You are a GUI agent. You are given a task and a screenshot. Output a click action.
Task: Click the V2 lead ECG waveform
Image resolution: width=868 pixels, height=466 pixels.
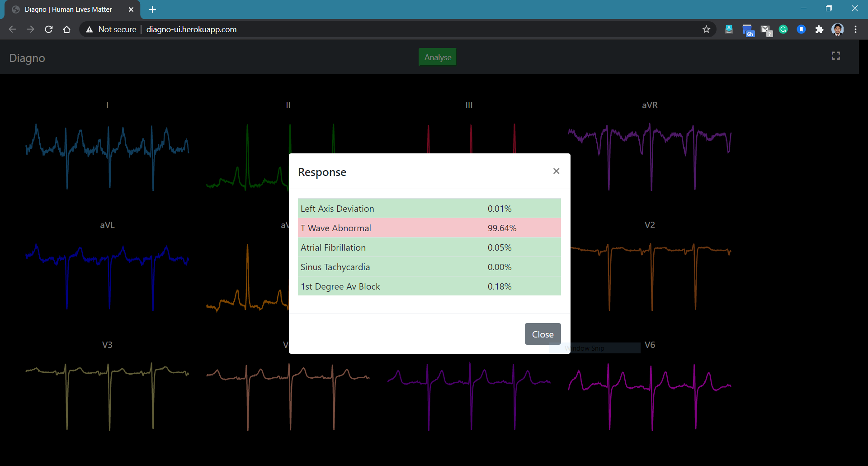(x=651, y=276)
